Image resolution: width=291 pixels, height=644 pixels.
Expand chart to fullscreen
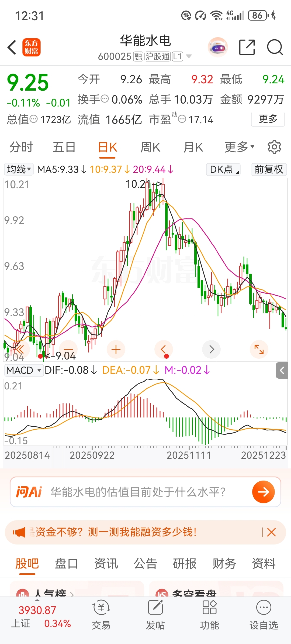point(259,350)
